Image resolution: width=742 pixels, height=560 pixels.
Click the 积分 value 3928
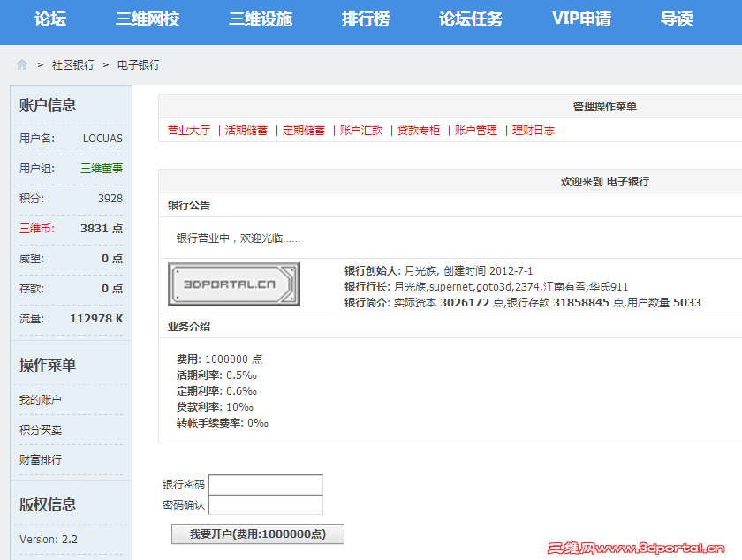tap(110, 199)
